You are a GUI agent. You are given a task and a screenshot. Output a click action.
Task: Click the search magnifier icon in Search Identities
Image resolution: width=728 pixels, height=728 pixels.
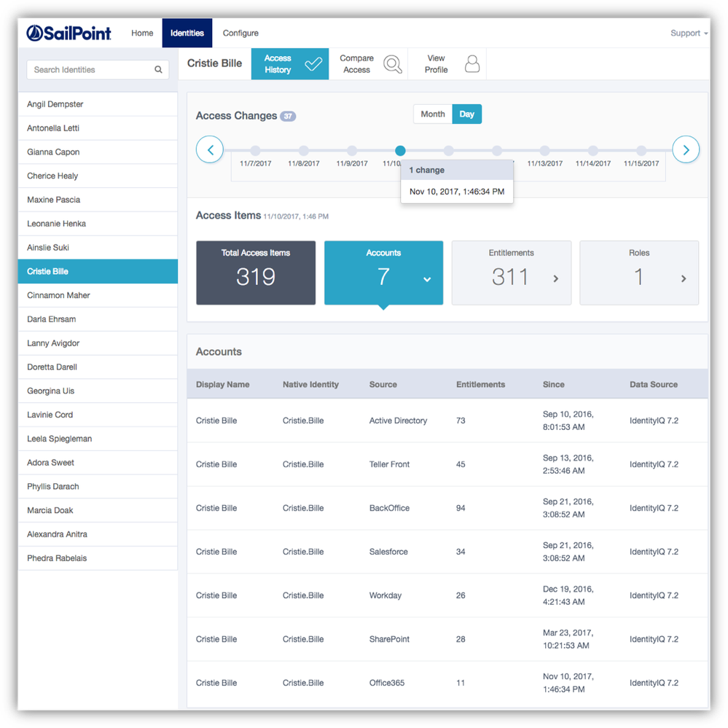point(158,70)
